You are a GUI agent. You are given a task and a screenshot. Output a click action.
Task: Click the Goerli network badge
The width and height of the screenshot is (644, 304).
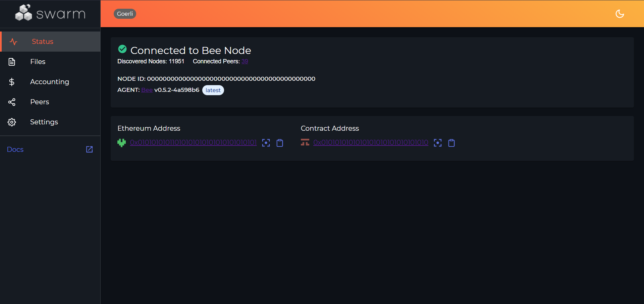point(125,14)
